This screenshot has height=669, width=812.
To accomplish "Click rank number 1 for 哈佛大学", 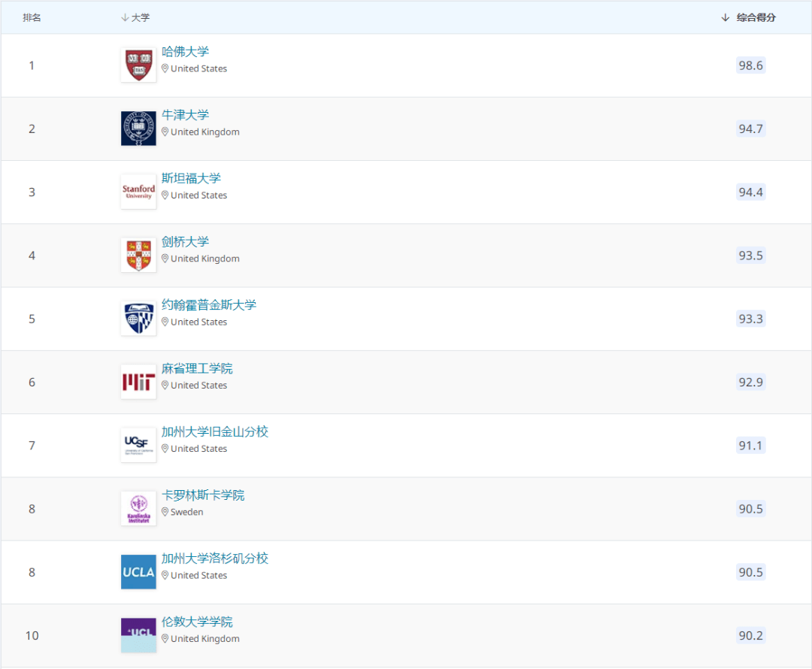I will (x=32, y=65).
